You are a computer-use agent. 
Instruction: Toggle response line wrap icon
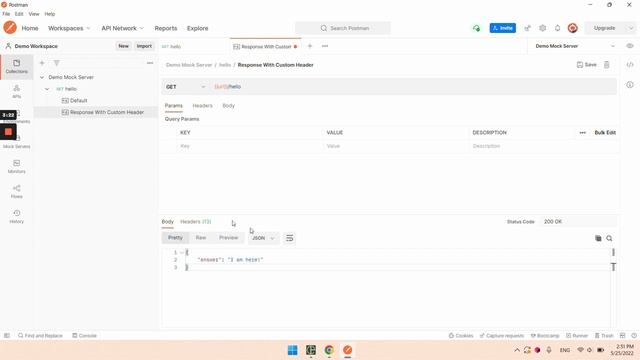click(289, 238)
